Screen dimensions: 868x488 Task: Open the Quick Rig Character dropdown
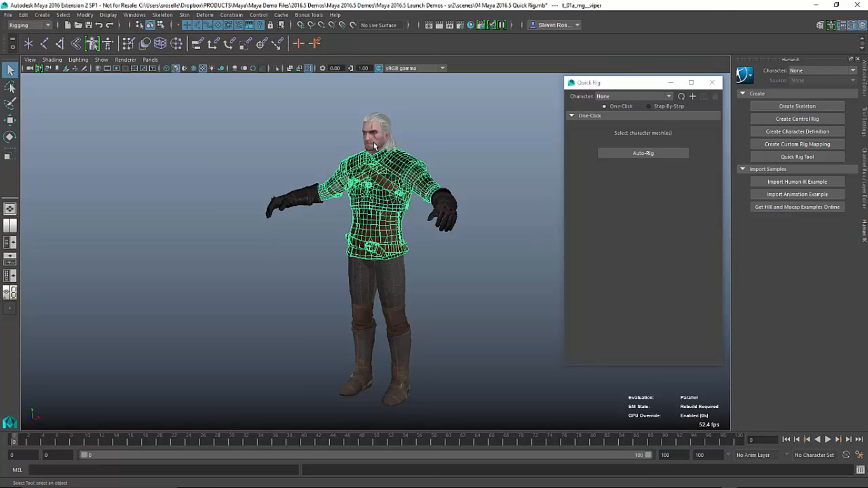[633, 97]
